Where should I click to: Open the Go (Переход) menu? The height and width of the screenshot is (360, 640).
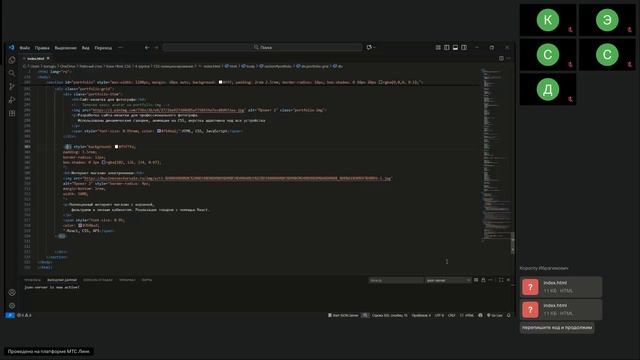[103, 48]
